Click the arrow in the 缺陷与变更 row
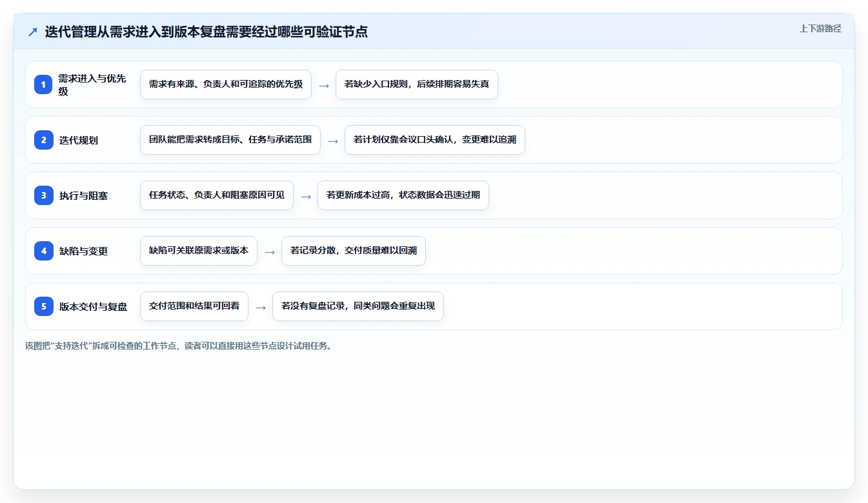868x503 pixels. coord(270,252)
